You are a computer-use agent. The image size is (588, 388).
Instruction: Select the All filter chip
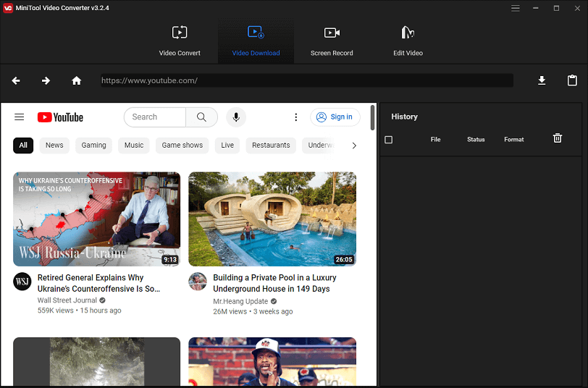(23, 145)
